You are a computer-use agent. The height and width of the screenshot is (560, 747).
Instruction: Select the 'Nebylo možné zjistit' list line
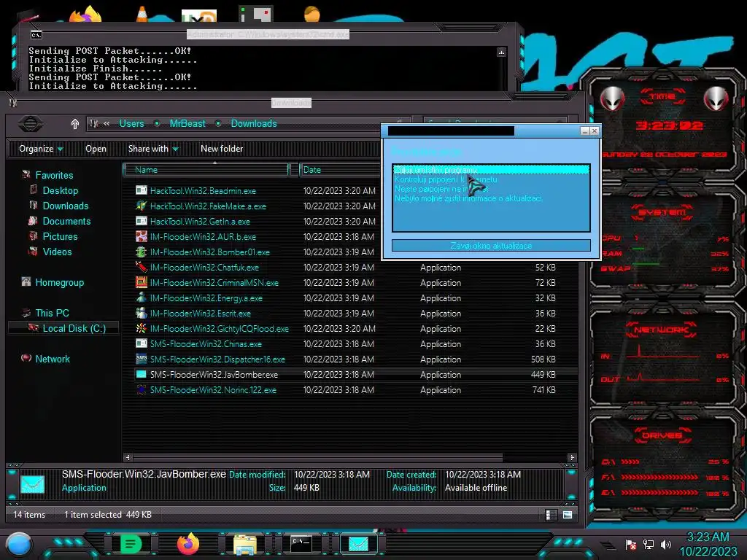click(x=468, y=198)
